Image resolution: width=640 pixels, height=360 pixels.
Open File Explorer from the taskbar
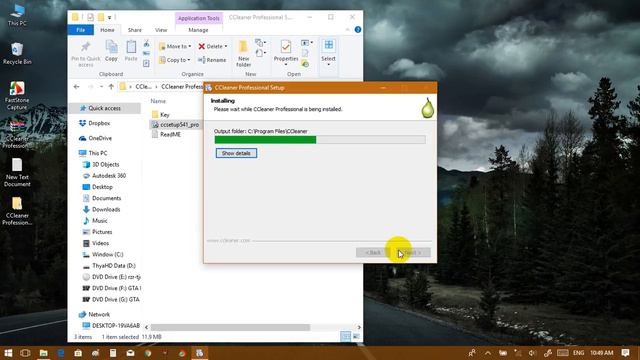[x=43, y=353]
